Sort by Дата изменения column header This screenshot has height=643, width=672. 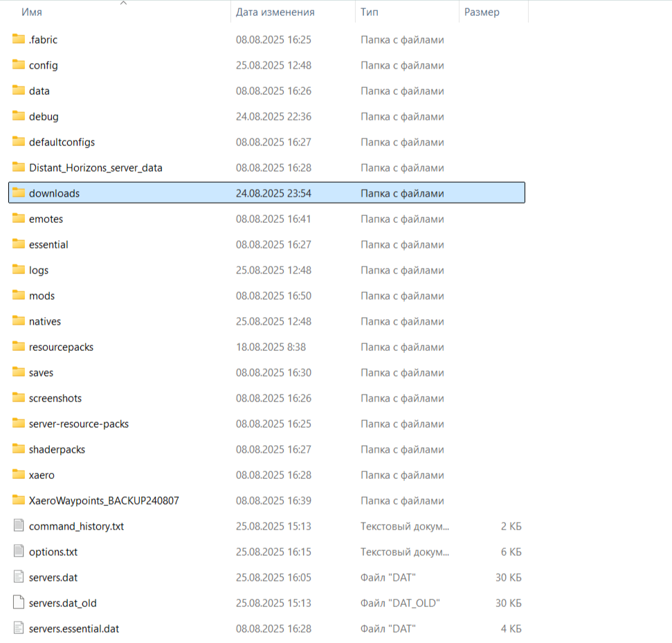click(x=275, y=12)
